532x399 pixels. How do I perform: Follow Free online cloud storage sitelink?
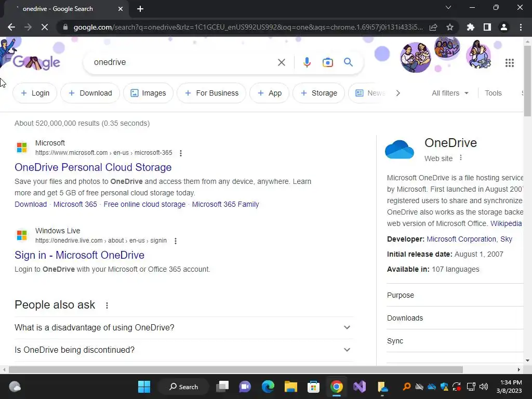[x=144, y=204]
